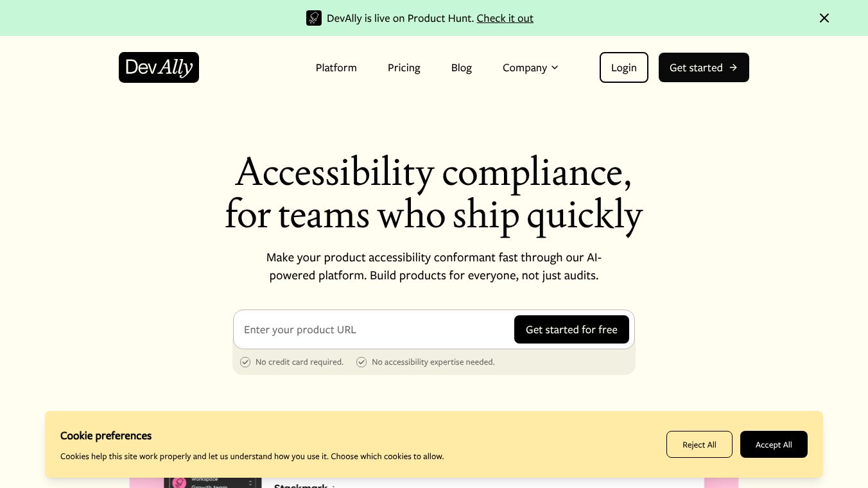Open the Company menu

[530, 67]
